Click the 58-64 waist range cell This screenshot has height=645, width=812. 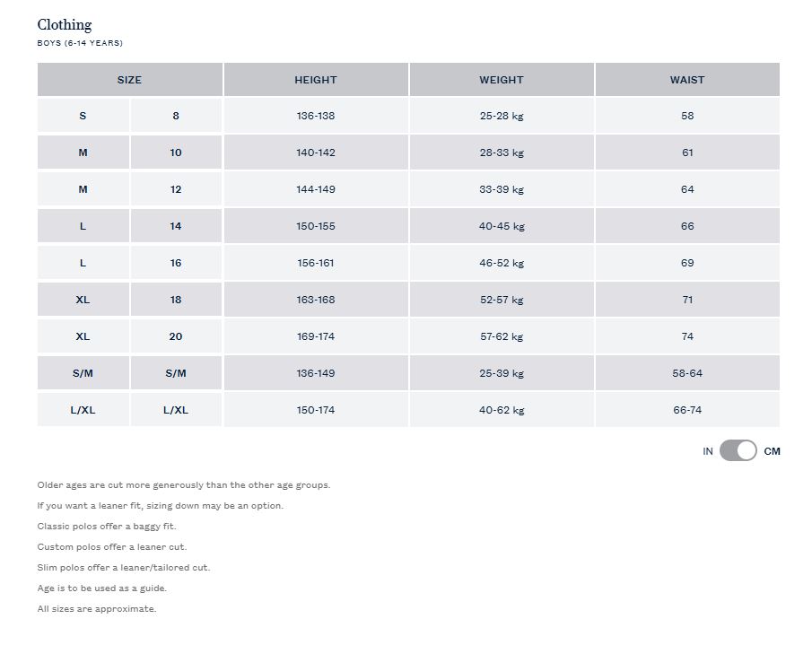(x=687, y=373)
